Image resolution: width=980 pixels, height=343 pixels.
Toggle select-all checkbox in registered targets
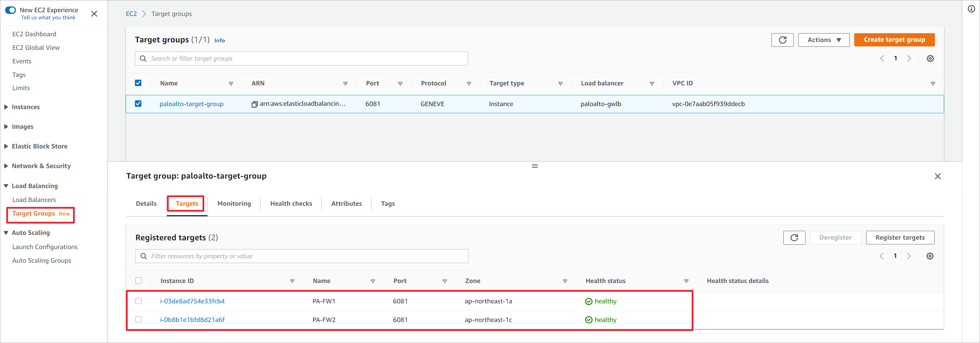point(139,281)
